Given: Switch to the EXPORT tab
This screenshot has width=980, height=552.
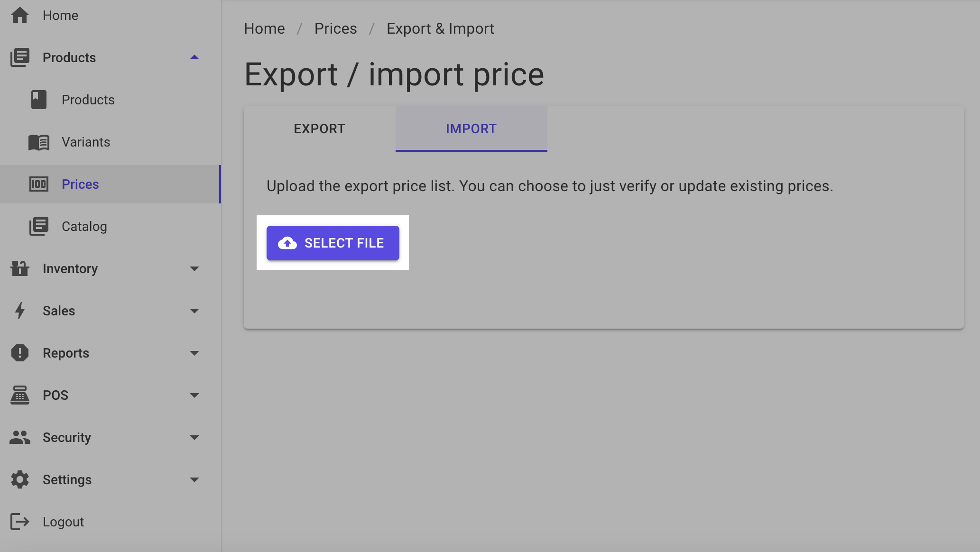Looking at the screenshot, I should [x=320, y=129].
